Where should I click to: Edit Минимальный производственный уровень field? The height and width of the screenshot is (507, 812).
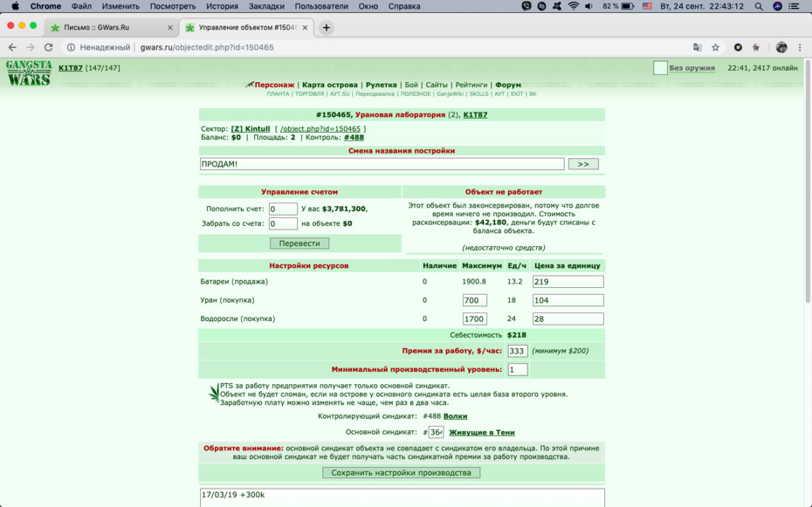pyautogui.click(x=518, y=369)
